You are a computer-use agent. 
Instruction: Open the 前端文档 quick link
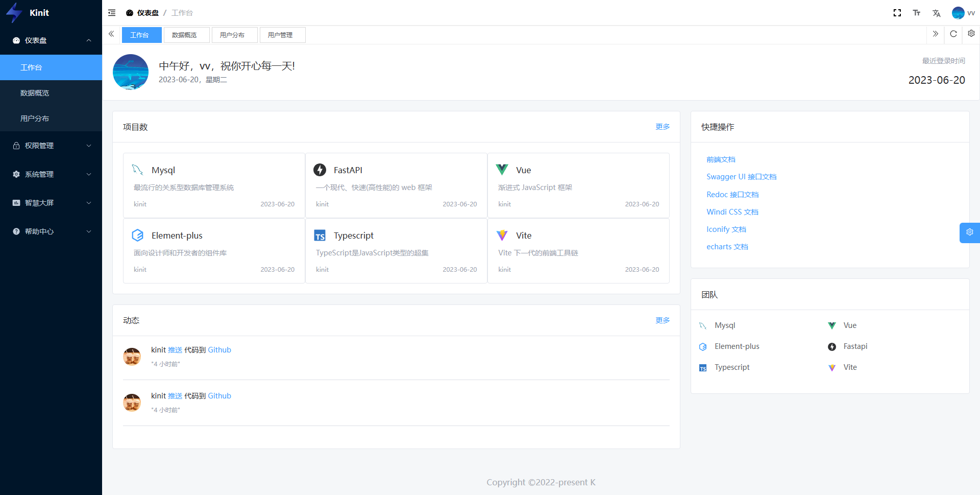721,159
